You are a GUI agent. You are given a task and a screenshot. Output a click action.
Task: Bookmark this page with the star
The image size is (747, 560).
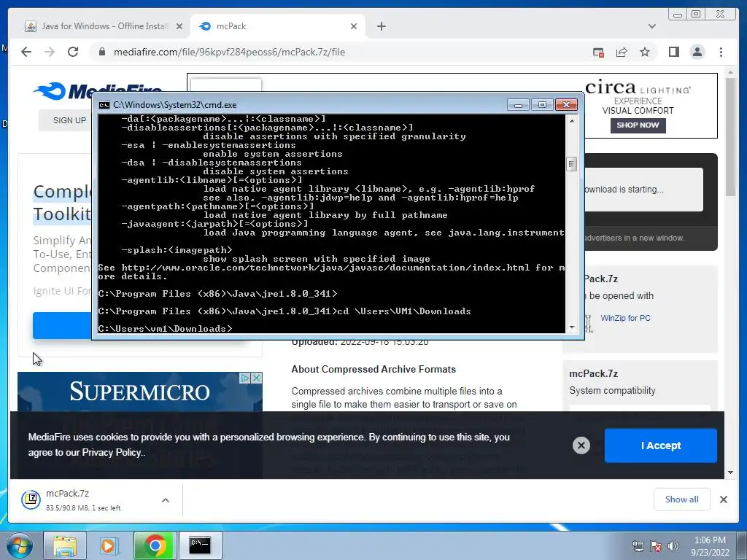pyautogui.click(x=645, y=52)
